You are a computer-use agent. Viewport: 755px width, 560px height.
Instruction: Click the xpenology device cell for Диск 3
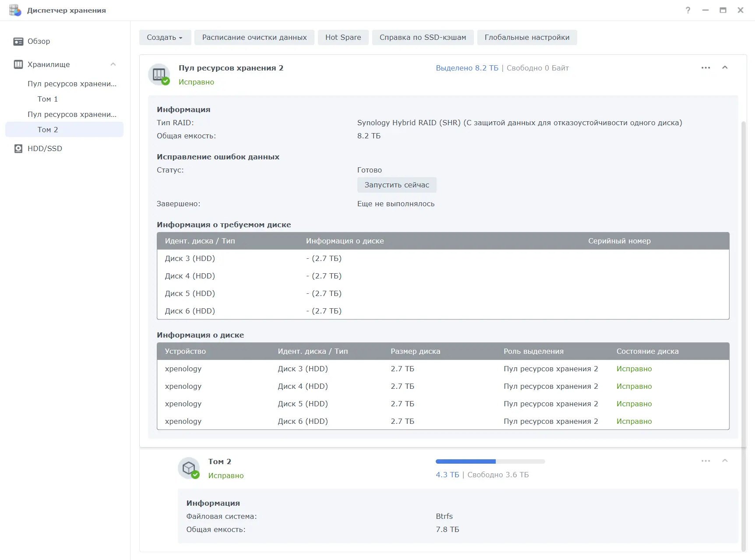click(183, 369)
